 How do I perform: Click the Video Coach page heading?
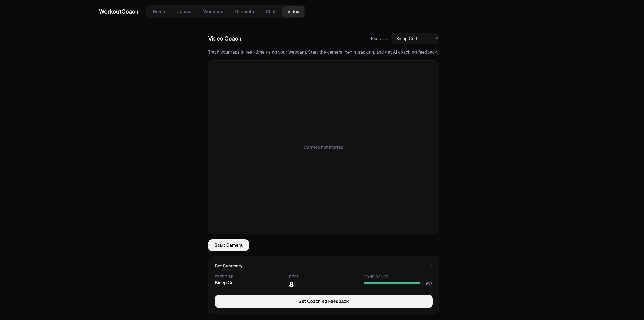[x=225, y=39]
